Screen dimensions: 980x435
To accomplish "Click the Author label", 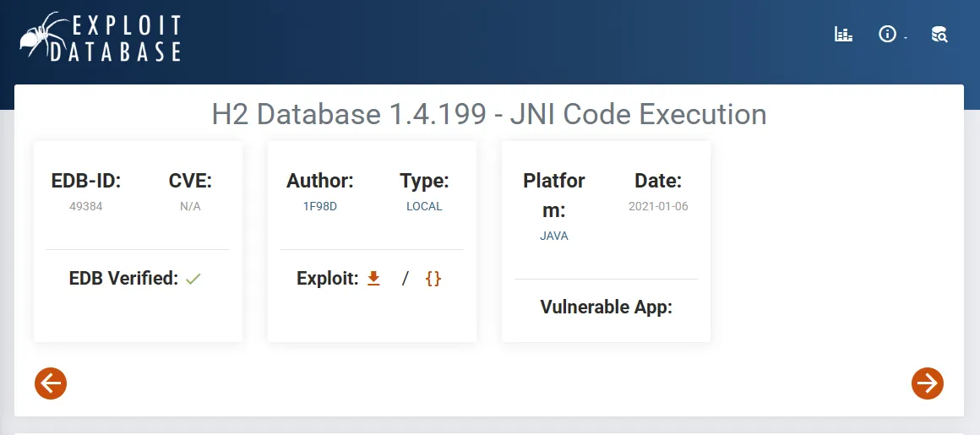I will pyautogui.click(x=320, y=182).
